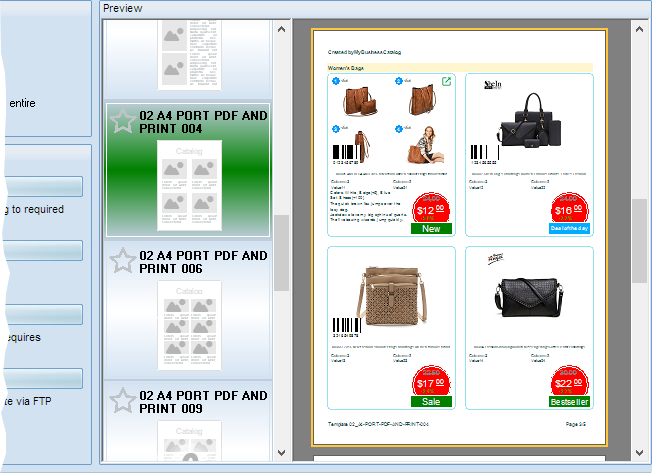Click the button above 'via FTP' label
Screen dimensions: 652x473
click(44, 379)
